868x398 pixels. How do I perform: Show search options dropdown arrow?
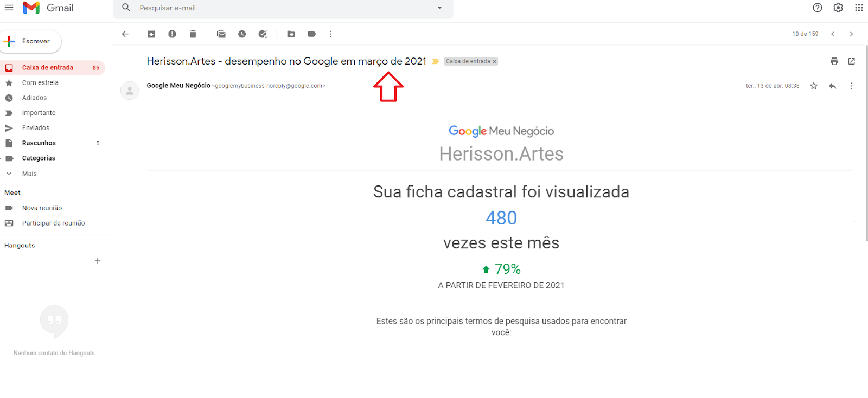tap(439, 8)
